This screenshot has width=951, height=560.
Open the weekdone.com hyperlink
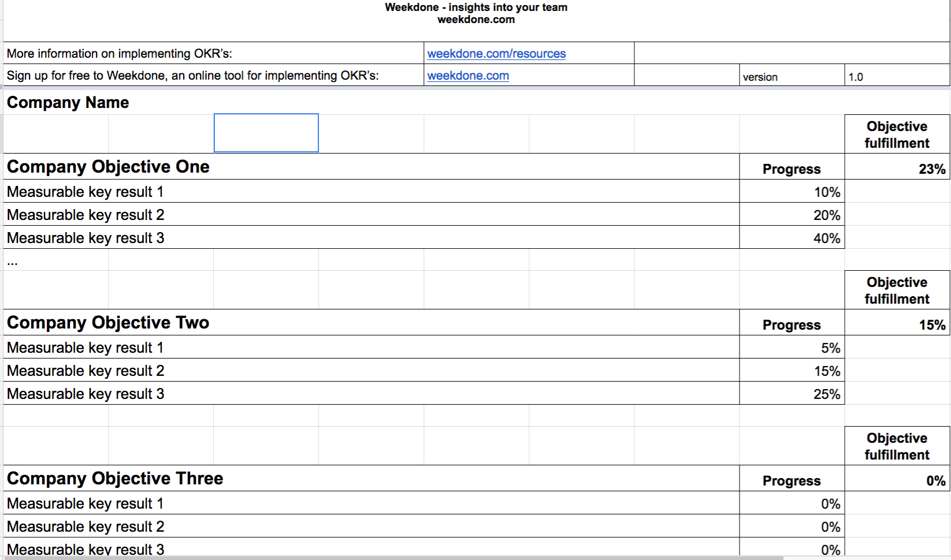pos(467,75)
